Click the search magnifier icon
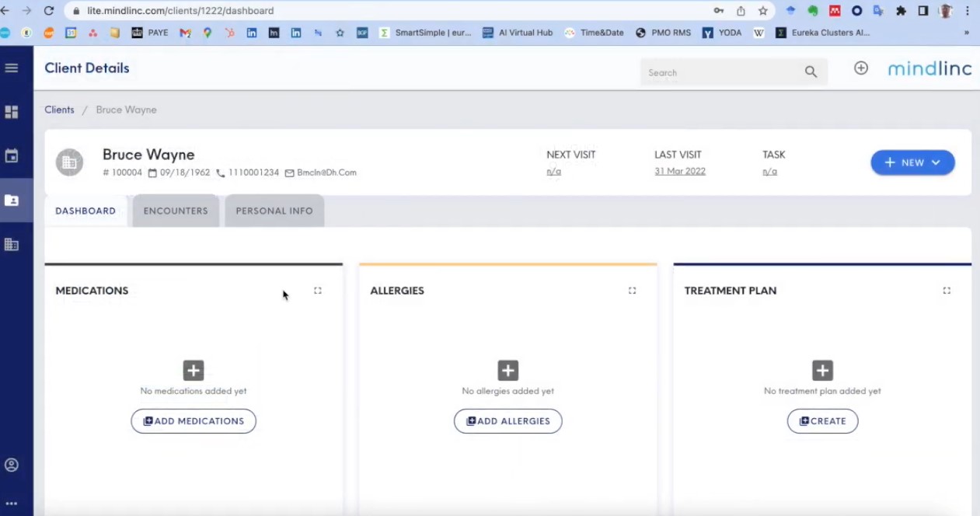Image resolution: width=980 pixels, height=516 pixels. click(811, 71)
